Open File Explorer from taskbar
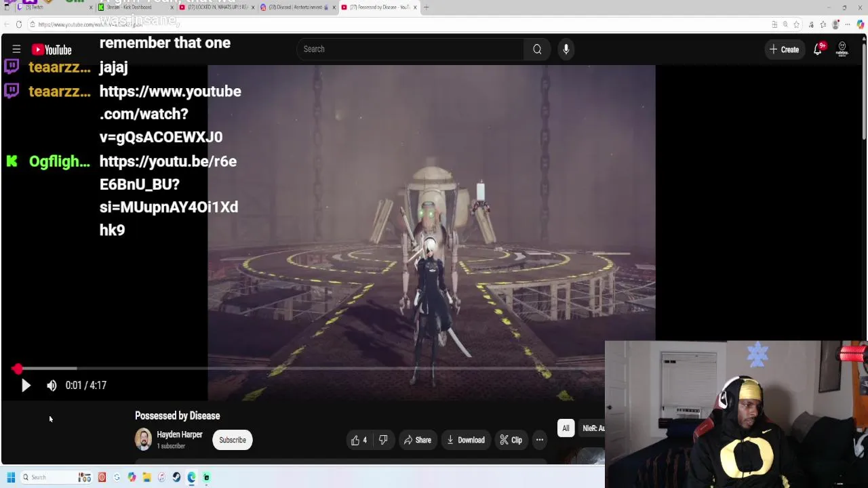The image size is (868, 488). click(x=146, y=477)
